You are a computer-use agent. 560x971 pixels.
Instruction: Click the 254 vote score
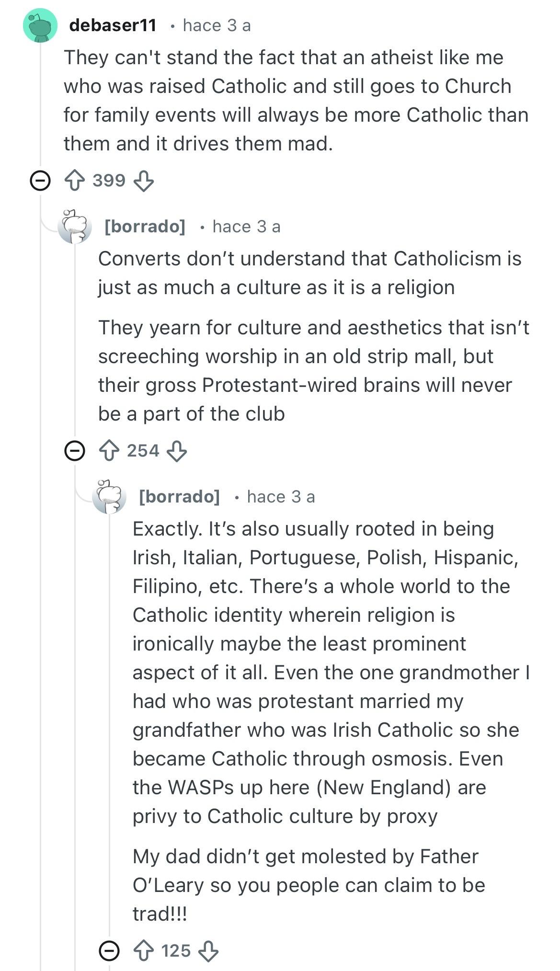(x=143, y=451)
